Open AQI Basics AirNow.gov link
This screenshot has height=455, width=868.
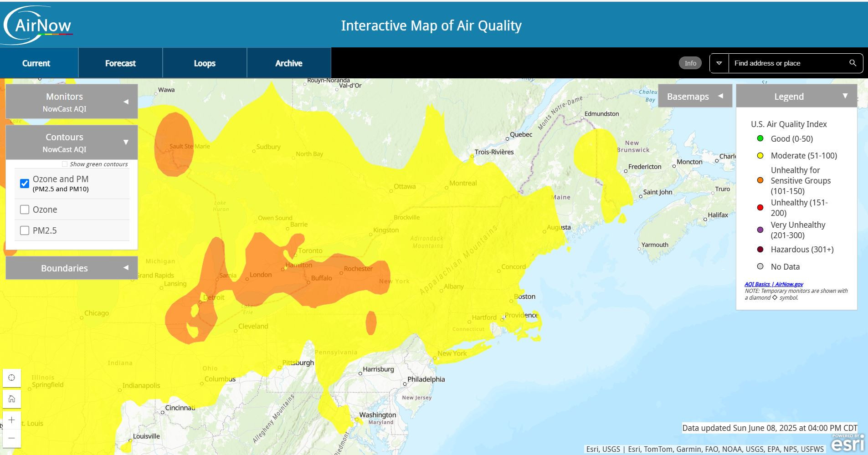coord(774,284)
